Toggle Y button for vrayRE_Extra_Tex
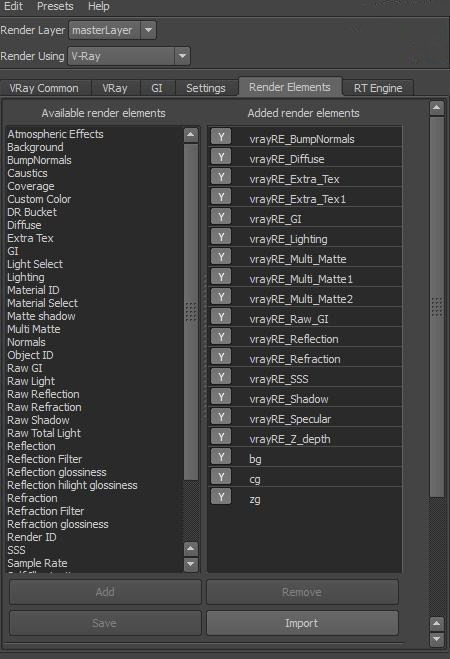Image resolution: width=450 pixels, height=659 pixels. point(221,177)
